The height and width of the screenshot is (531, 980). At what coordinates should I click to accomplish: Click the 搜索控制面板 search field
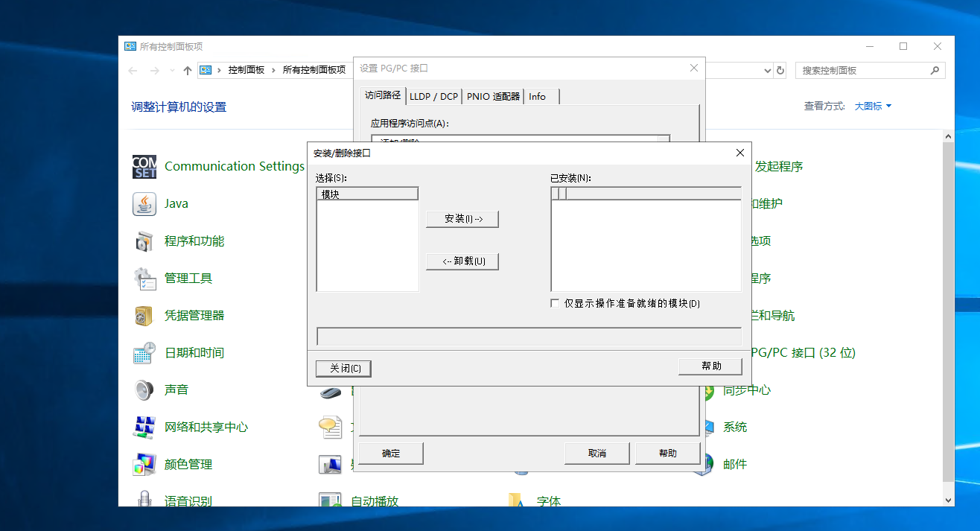(862, 71)
